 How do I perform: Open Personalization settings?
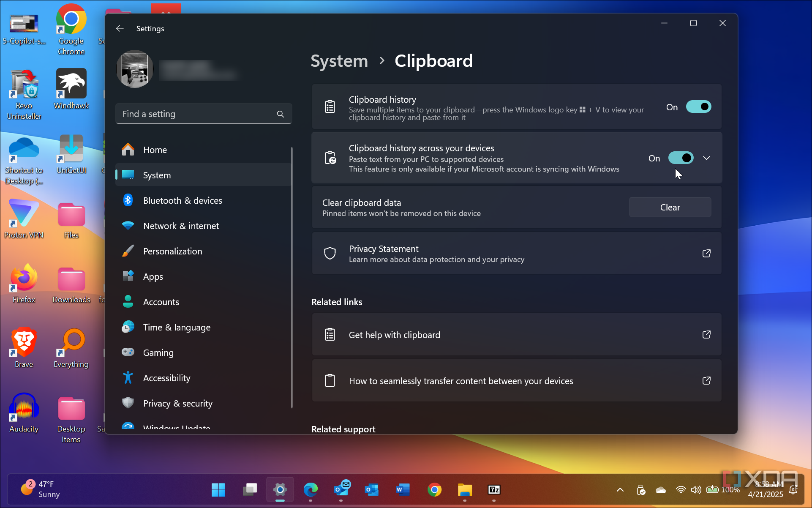[204, 251]
